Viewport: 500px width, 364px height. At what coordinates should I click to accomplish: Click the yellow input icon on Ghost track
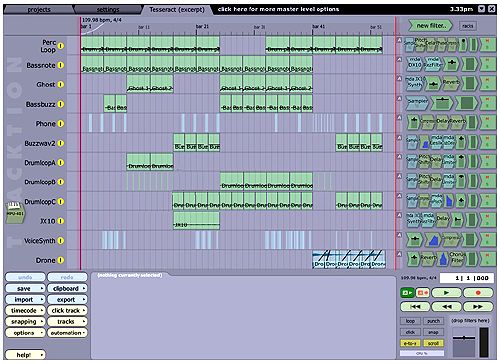tap(61, 85)
